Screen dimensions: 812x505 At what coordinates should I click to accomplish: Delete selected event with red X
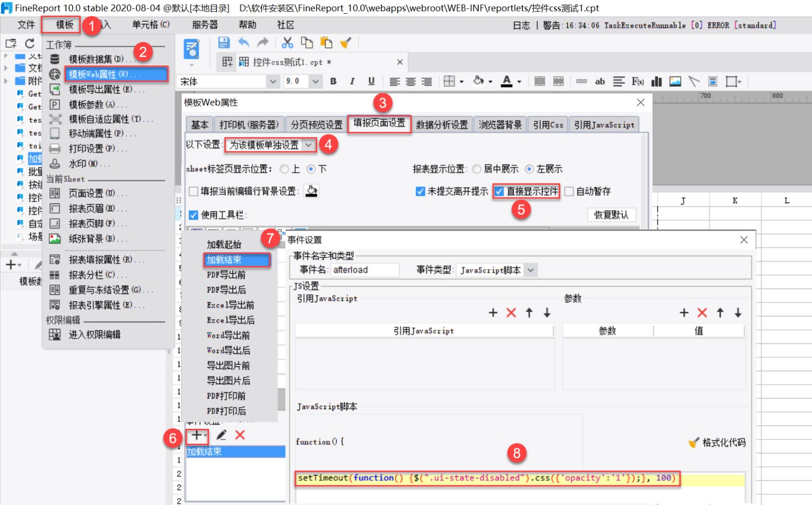pyautogui.click(x=240, y=435)
